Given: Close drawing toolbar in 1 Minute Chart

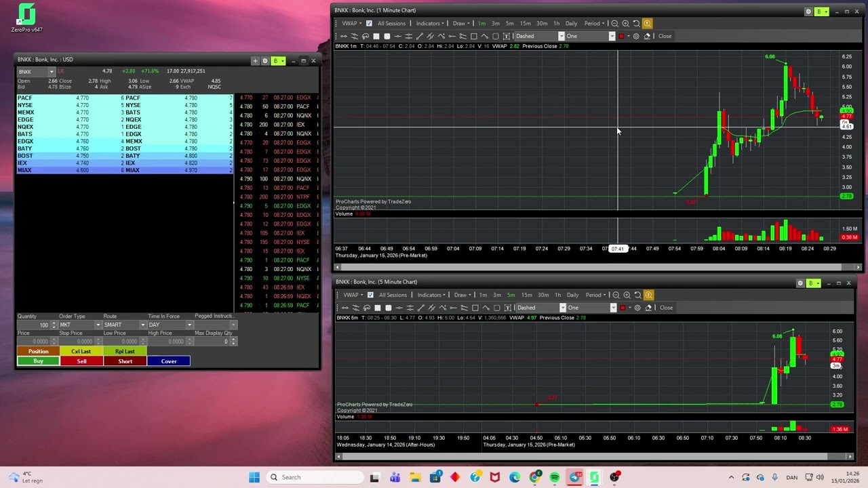Looking at the screenshot, I should pos(665,36).
